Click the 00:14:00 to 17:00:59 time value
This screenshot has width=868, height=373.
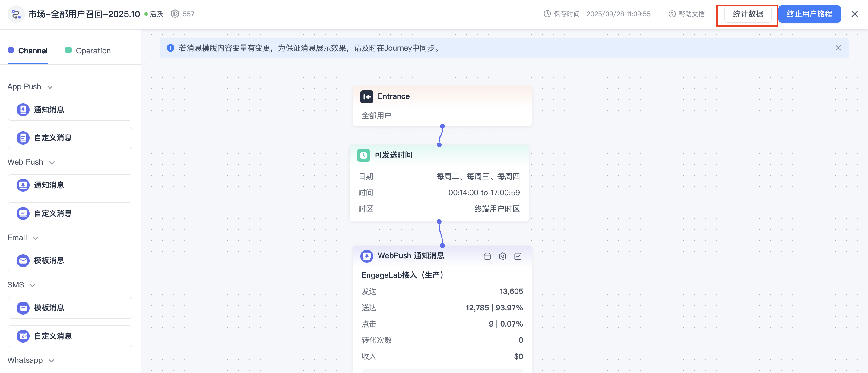pos(484,193)
